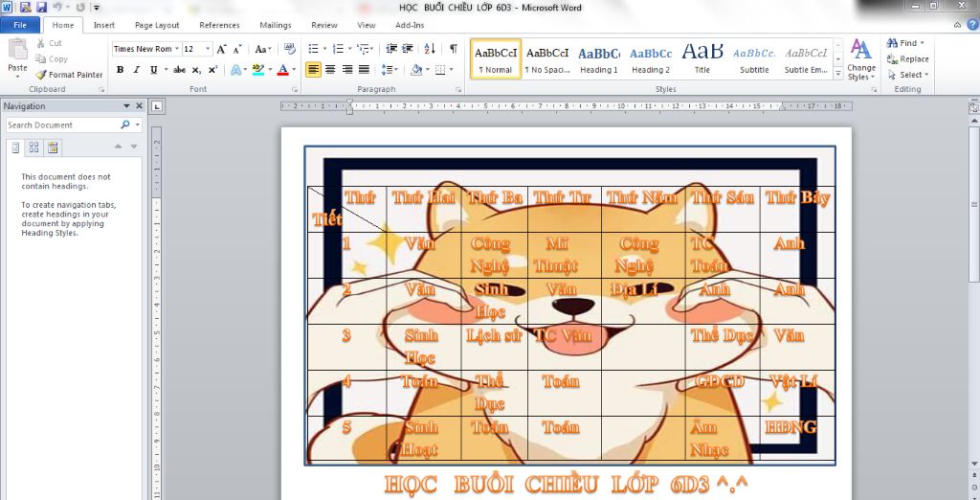
Task: Click the Sort A-Z icon
Action: (430, 49)
